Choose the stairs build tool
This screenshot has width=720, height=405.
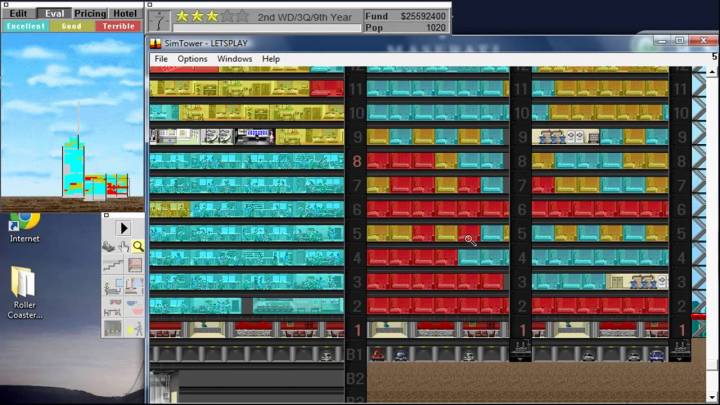point(110,266)
